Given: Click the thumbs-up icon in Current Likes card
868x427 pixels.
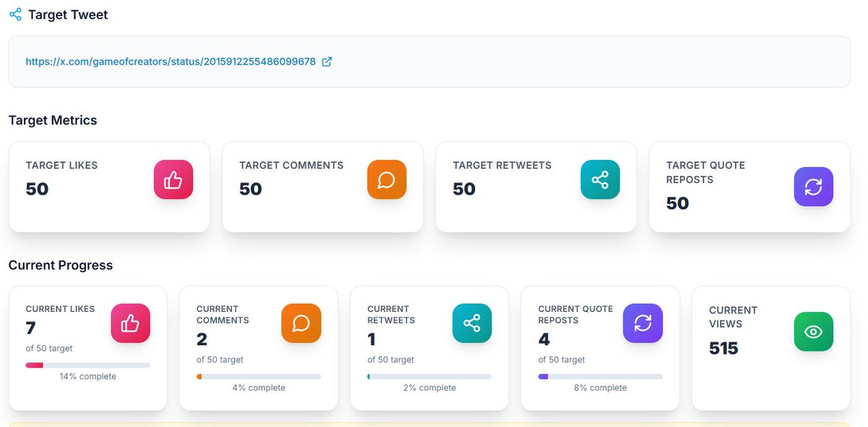Looking at the screenshot, I should tap(130, 323).
